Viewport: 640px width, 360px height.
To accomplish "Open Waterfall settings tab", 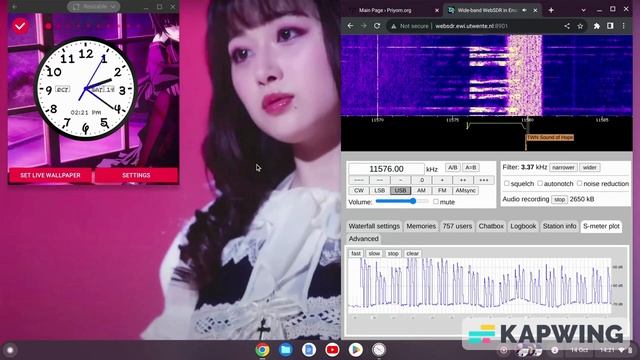I will 374,226.
